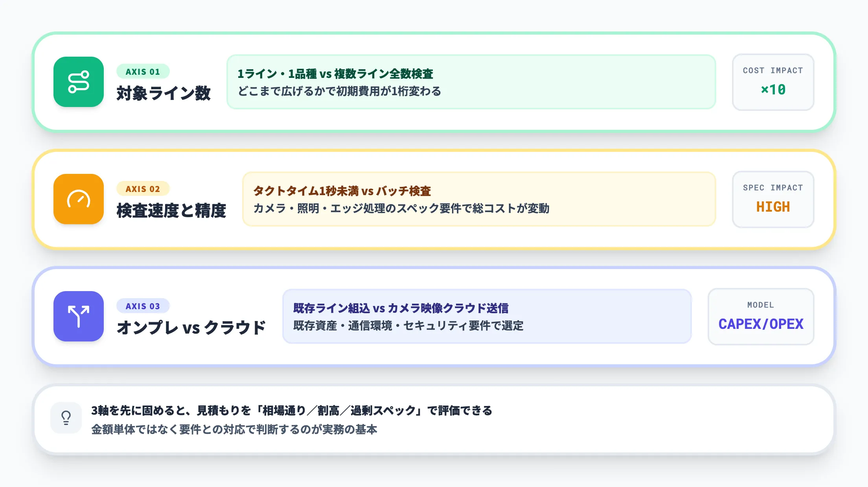Click the HIGH spec impact value
The image size is (868, 487).
point(773,207)
